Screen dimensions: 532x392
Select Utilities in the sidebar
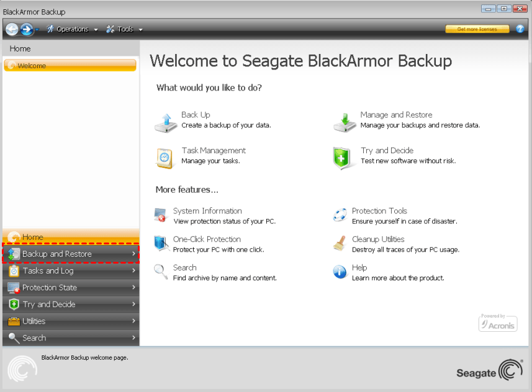pos(70,321)
